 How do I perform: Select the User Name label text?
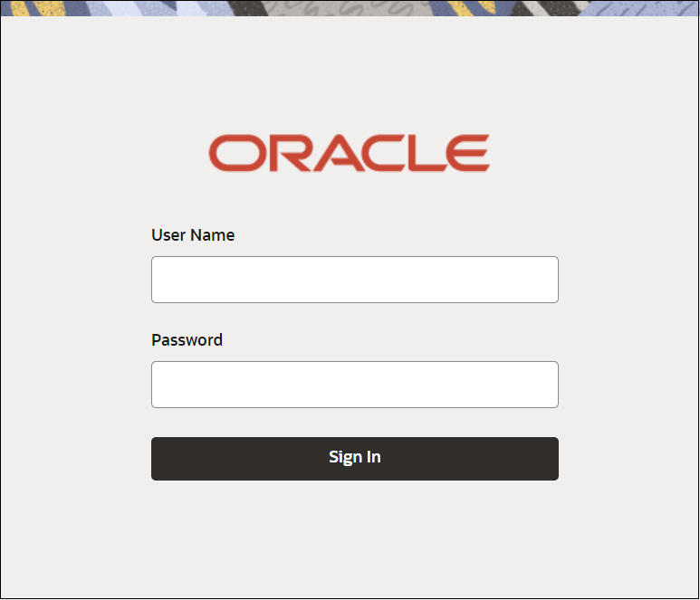click(193, 235)
